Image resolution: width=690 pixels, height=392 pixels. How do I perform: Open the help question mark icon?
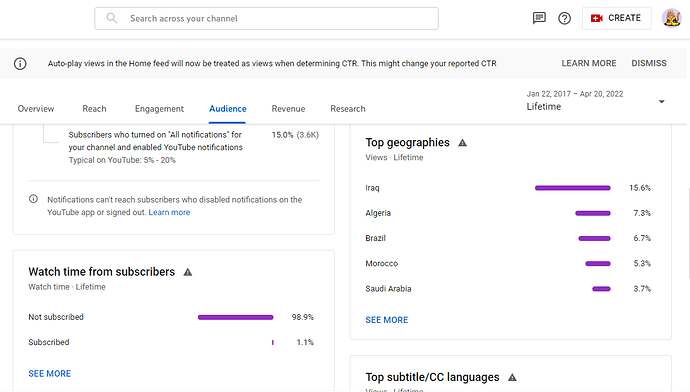tap(564, 18)
